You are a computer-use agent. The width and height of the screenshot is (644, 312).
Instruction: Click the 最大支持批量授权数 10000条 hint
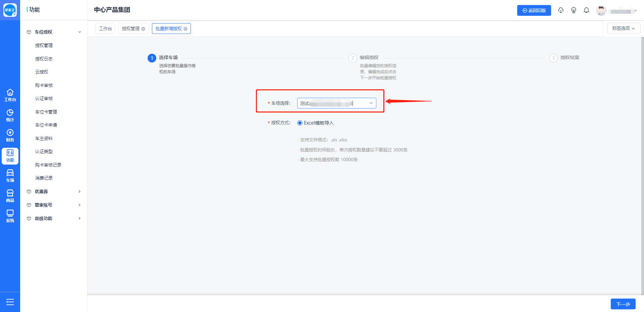(328, 160)
